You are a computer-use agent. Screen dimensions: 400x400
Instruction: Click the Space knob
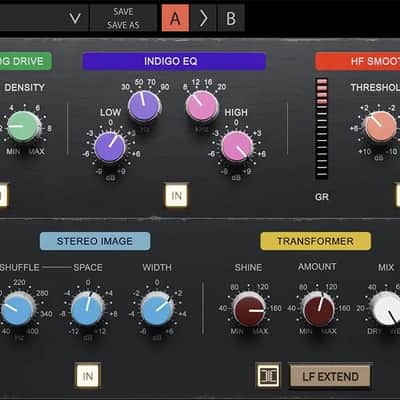coord(87,309)
